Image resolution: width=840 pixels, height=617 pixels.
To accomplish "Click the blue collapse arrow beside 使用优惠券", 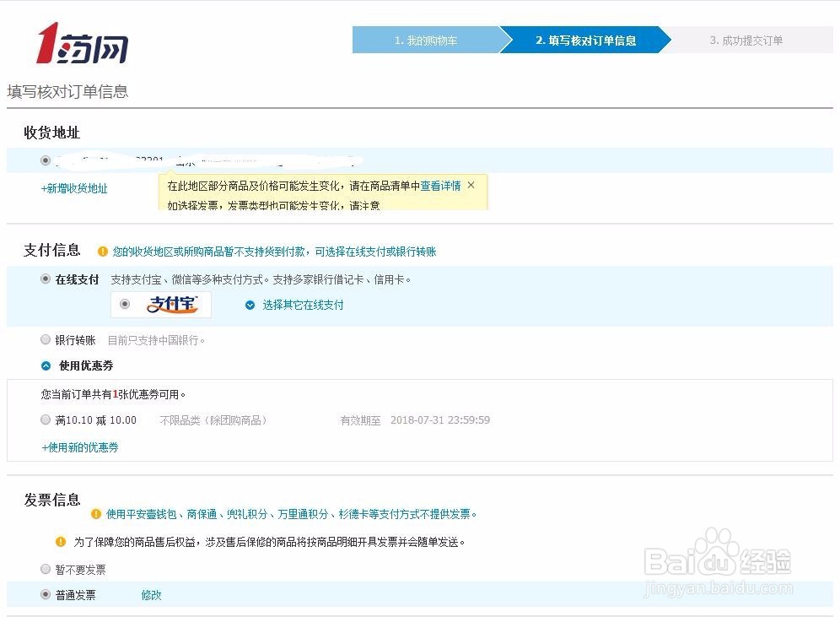I will pos(46,365).
